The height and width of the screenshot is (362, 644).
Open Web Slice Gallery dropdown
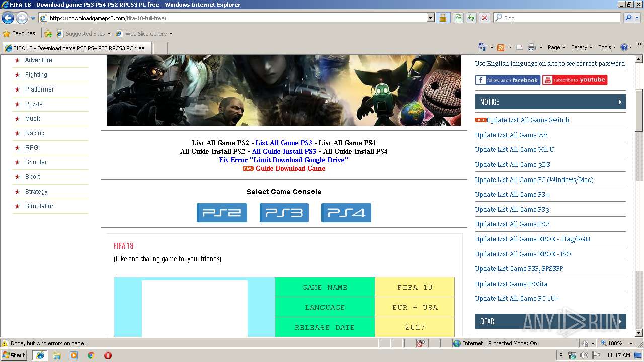144,34
